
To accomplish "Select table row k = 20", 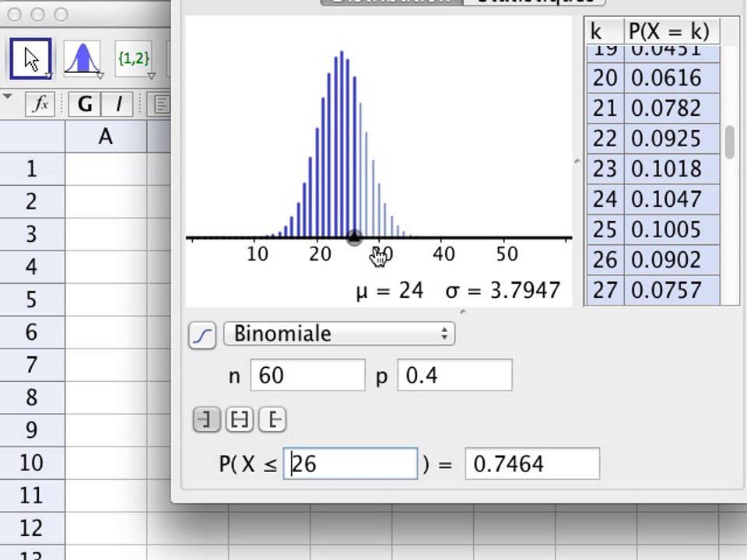I will pyautogui.click(x=653, y=78).
